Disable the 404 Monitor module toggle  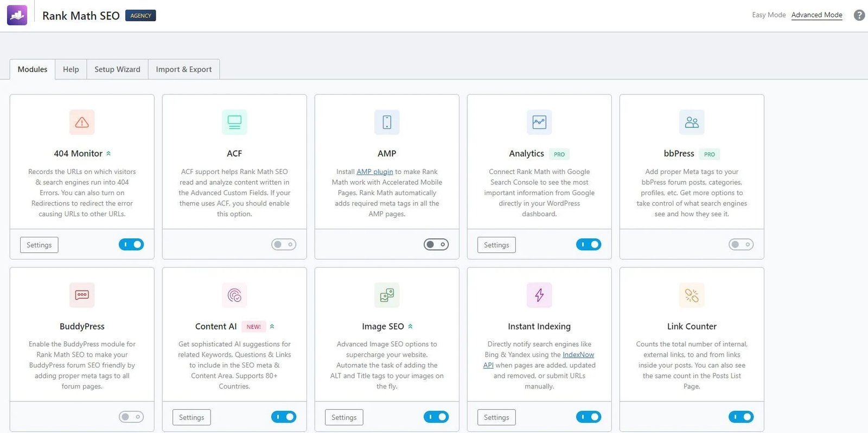pyautogui.click(x=131, y=244)
